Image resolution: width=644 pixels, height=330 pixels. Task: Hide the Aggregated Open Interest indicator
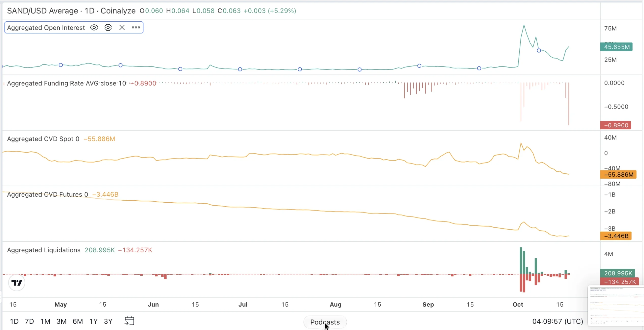[x=94, y=27]
